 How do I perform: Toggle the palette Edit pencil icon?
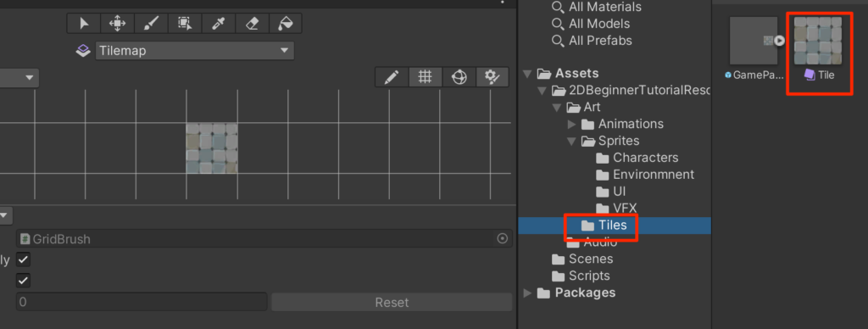392,77
